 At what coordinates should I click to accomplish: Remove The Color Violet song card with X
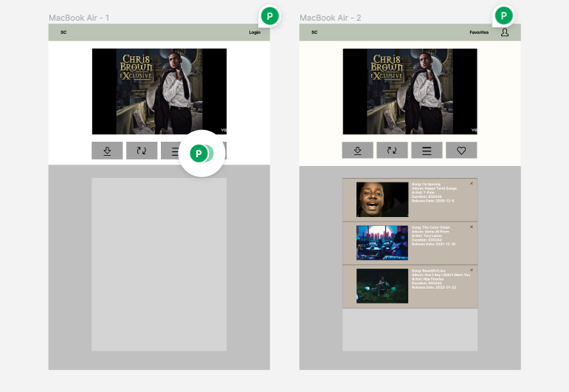(472, 227)
